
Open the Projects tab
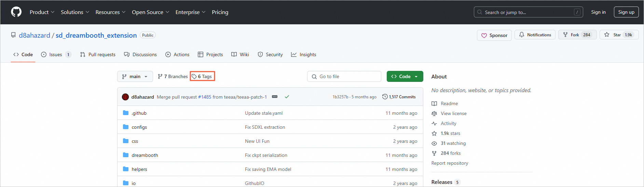click(x=210, y=54)
